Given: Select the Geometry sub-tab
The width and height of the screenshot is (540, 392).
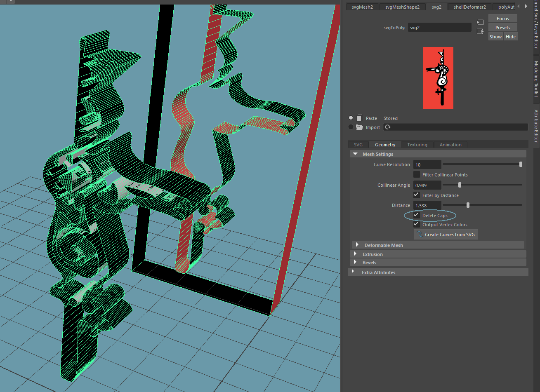Looking at the screenshot, I should pyautogui.click(x=385, y=145).
